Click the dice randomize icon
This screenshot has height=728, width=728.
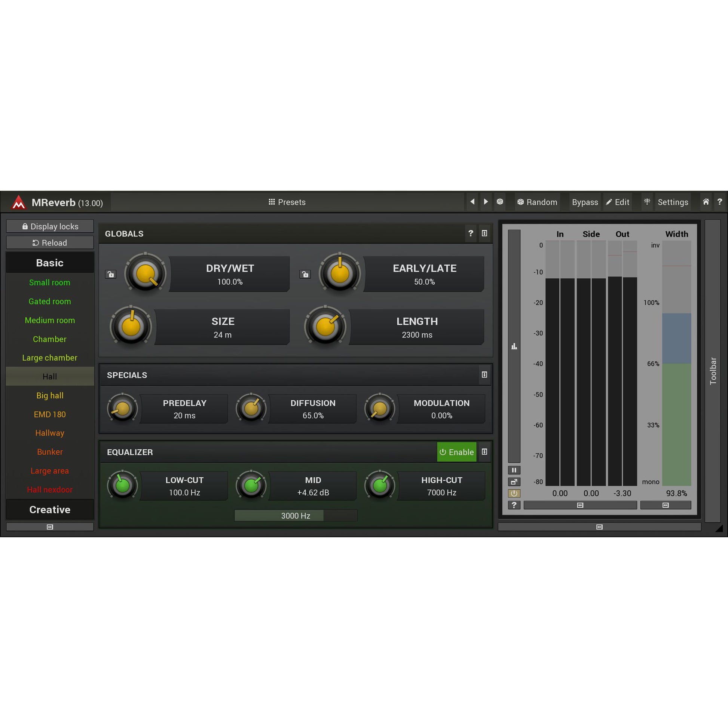tap(500, 202)
